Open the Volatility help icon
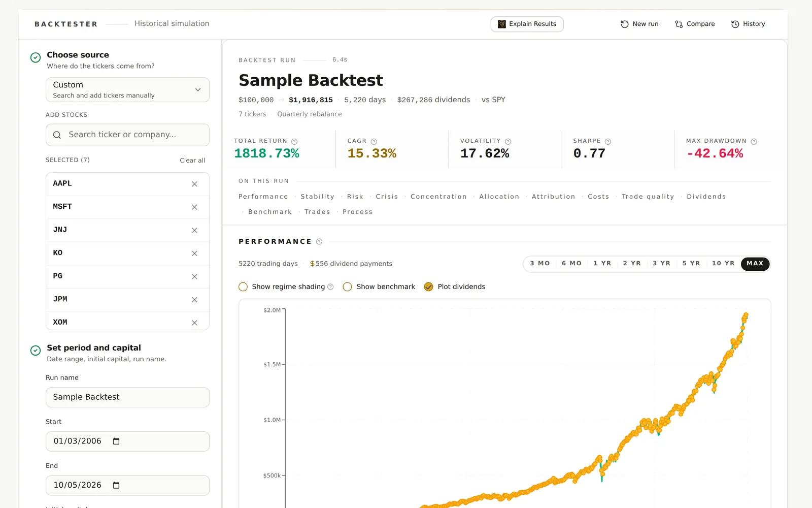The height and width of the screenshot is (508, 812). pyautogui.click(x=508, y=142)
